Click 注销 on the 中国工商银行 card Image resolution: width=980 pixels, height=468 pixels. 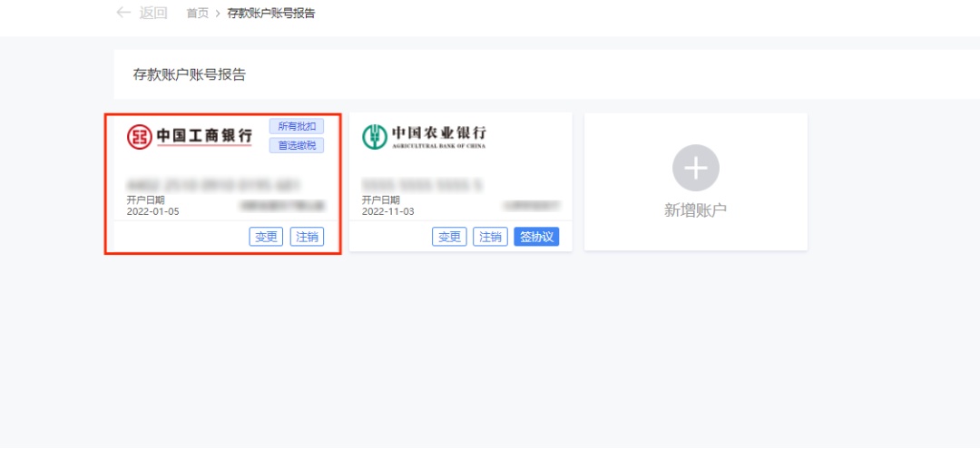307,237
